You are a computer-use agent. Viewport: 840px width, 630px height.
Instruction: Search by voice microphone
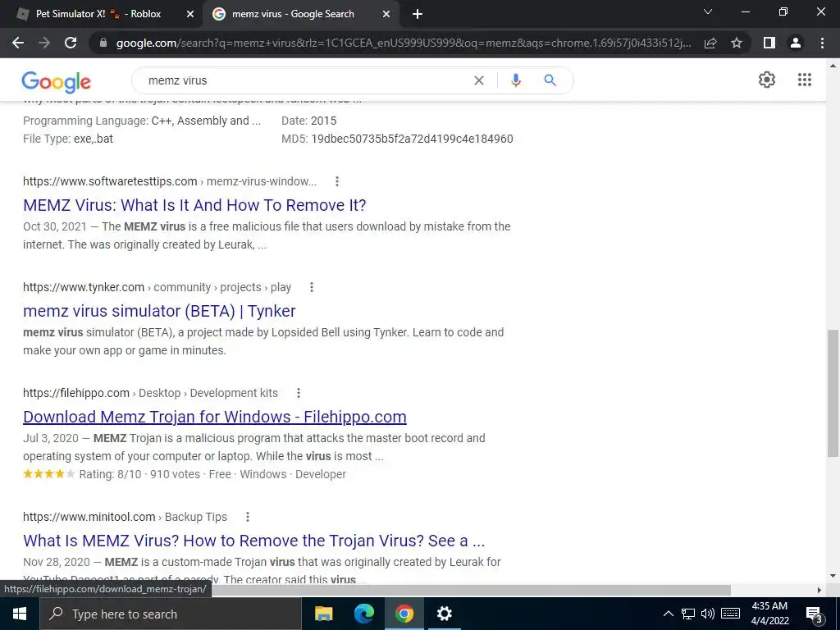click(515, 80)
